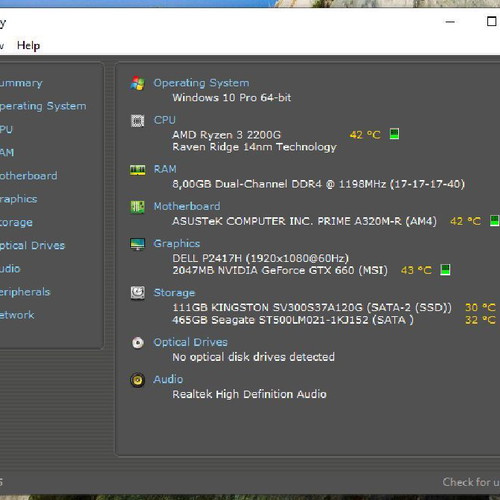Select CPU in the sidebar
This screenshot has height=500, width=500.
pyautogui.click(x=6, y=129)
